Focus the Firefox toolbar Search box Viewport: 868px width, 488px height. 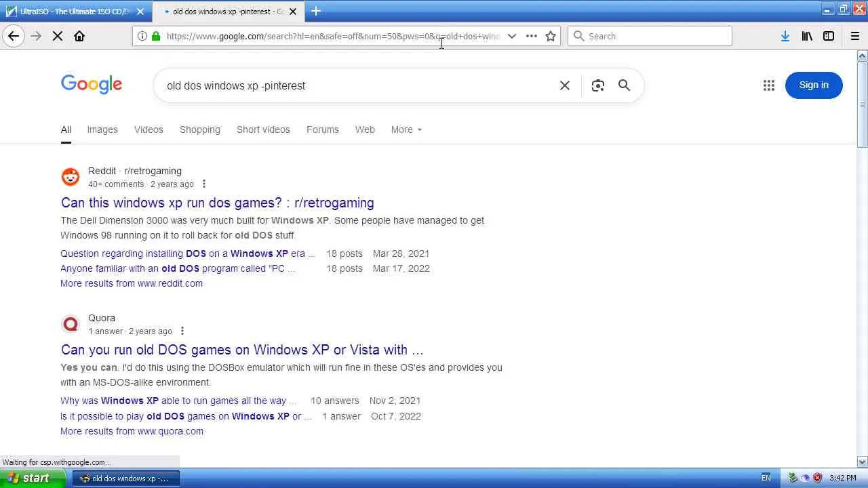[650, 36]
